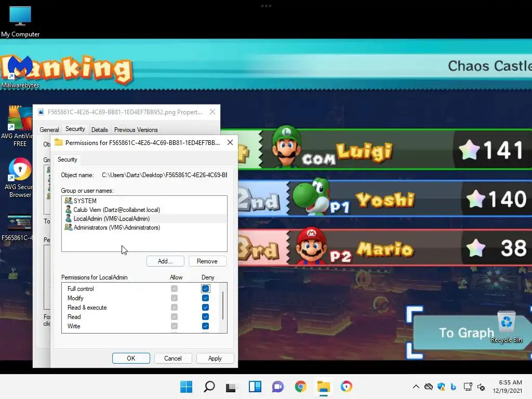Click Allow checkbox for Read
The width and height of the screenshot is (532, 399).
(174, 316)
